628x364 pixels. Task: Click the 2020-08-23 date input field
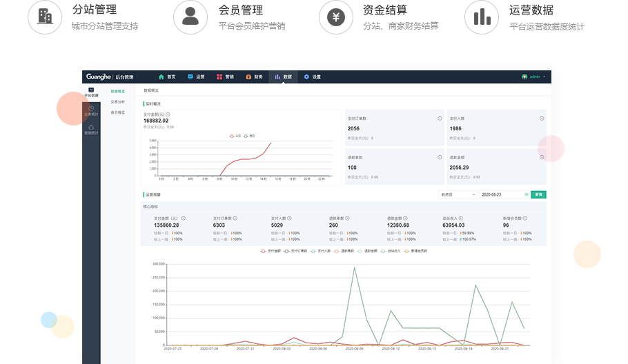[x=501, y=195]
